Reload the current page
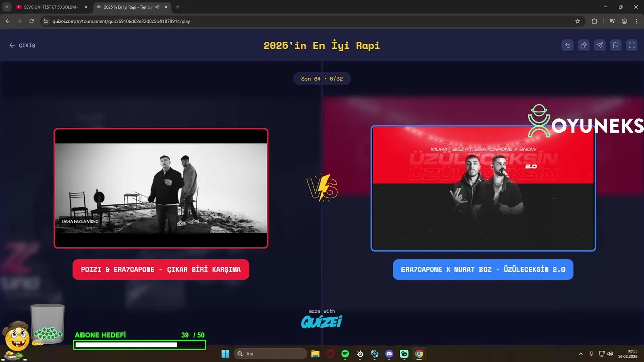 (x=31, y=21)
